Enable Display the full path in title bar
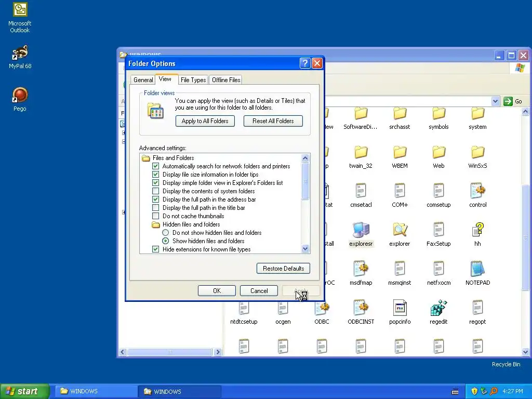Image resolution: width=532 pixels, height=399 pixels. [155, 208]
